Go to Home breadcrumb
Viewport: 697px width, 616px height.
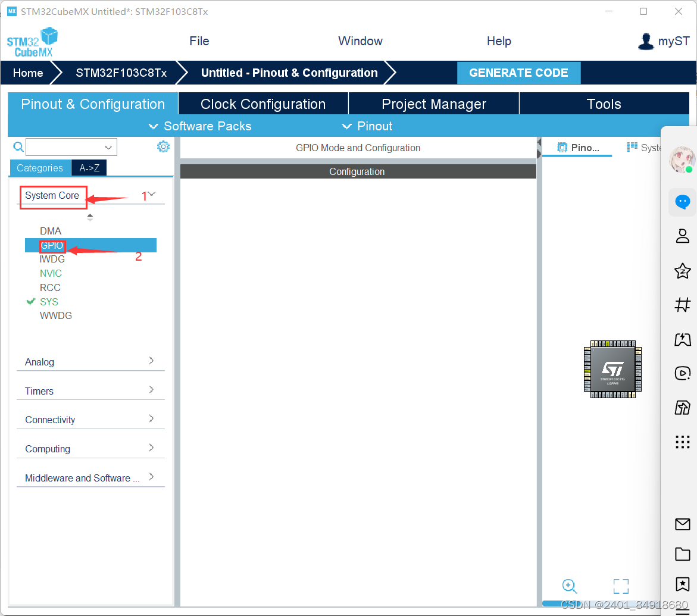(28, 73)
